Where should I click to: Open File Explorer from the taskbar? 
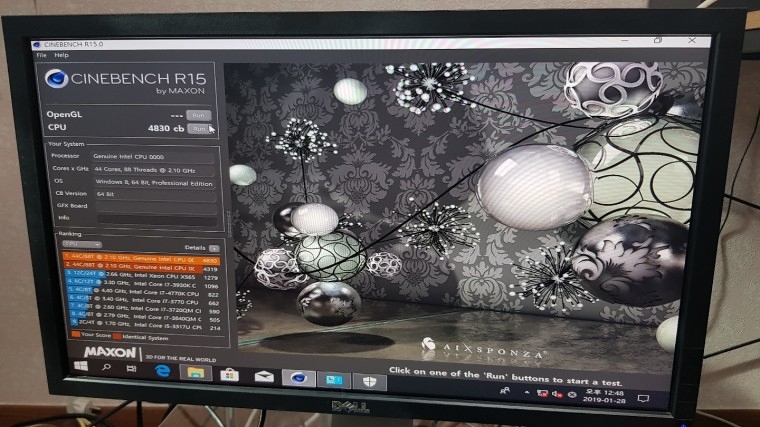click(x=196, y=373)
